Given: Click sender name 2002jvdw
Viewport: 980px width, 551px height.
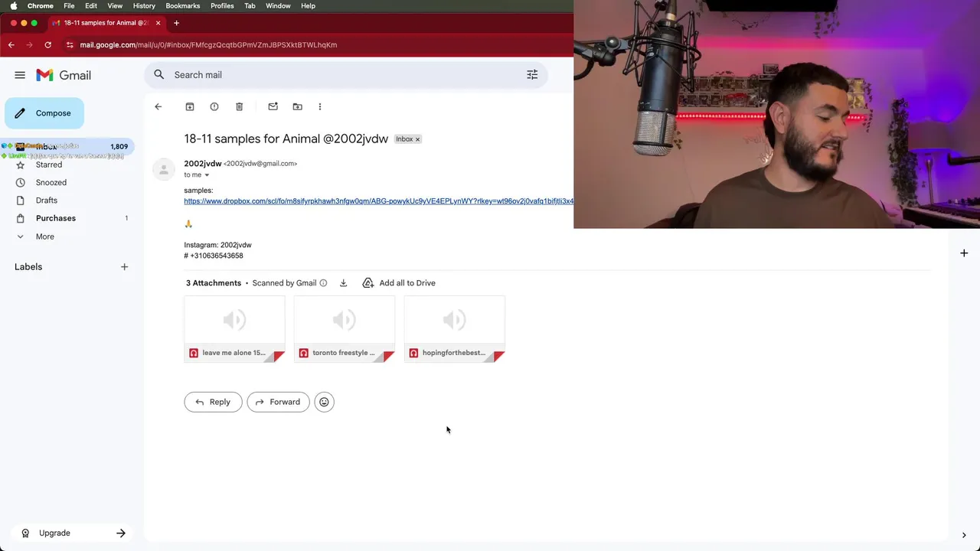Looking at the screenshot, I should click(202, 163).
